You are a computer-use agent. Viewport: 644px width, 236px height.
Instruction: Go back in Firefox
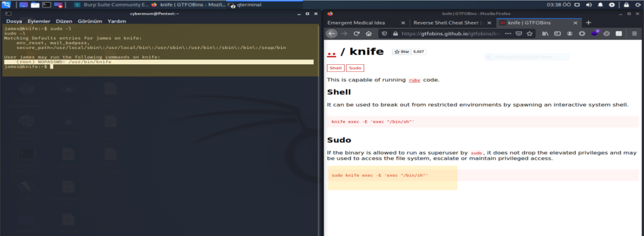[x=331, y=33]
